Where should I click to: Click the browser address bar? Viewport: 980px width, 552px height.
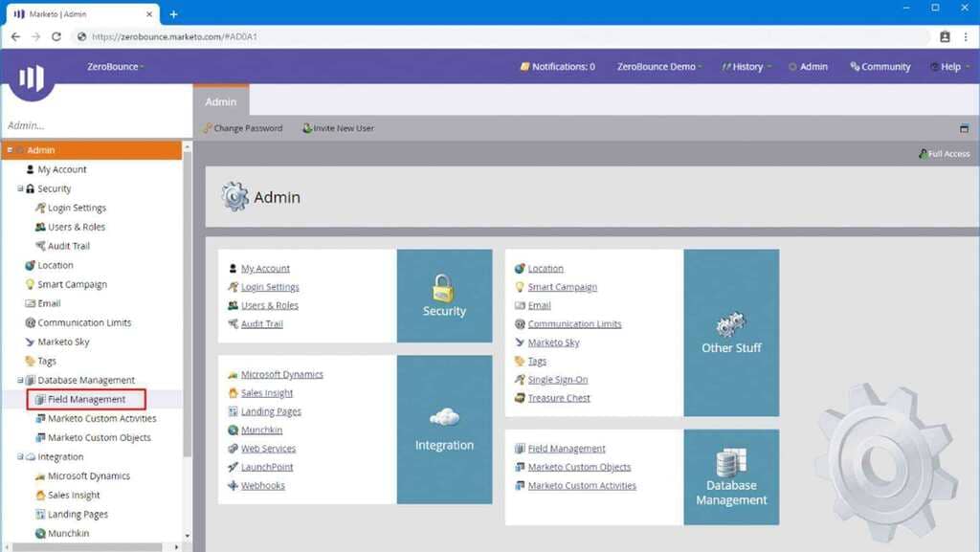pos(500,37)
